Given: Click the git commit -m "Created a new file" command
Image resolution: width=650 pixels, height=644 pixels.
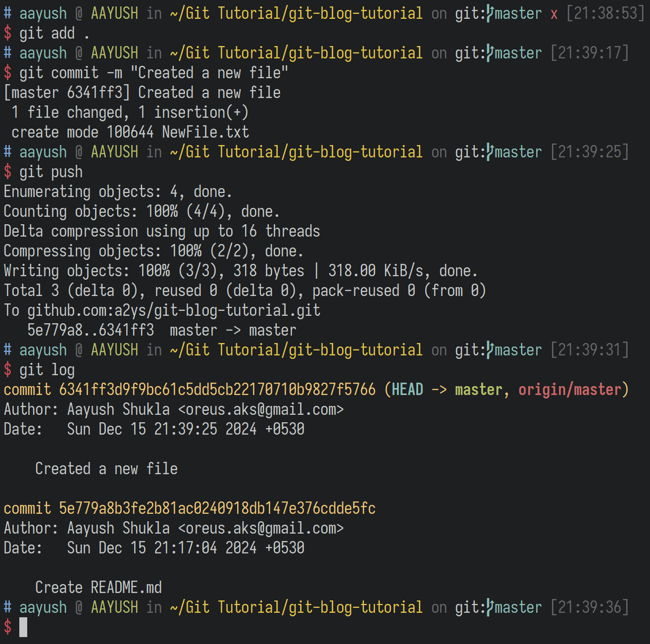Looking at the screenshot, I should pyautogui.click(x=153, y=73).
